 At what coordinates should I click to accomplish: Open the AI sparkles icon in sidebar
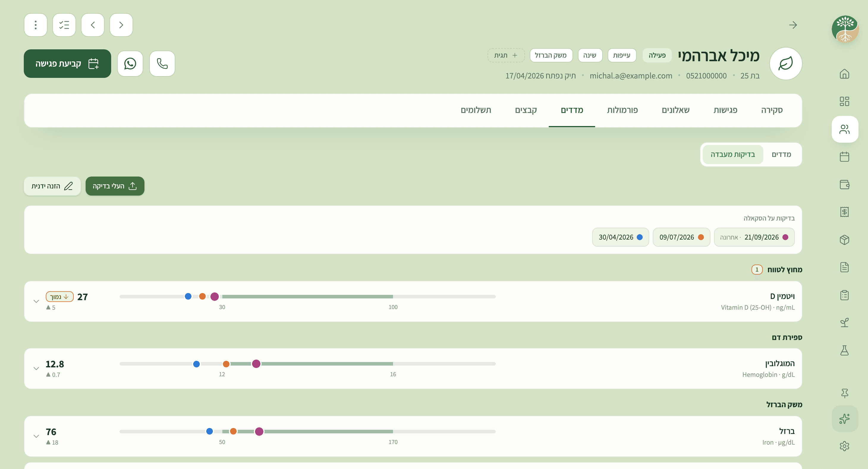pos(845,418)
